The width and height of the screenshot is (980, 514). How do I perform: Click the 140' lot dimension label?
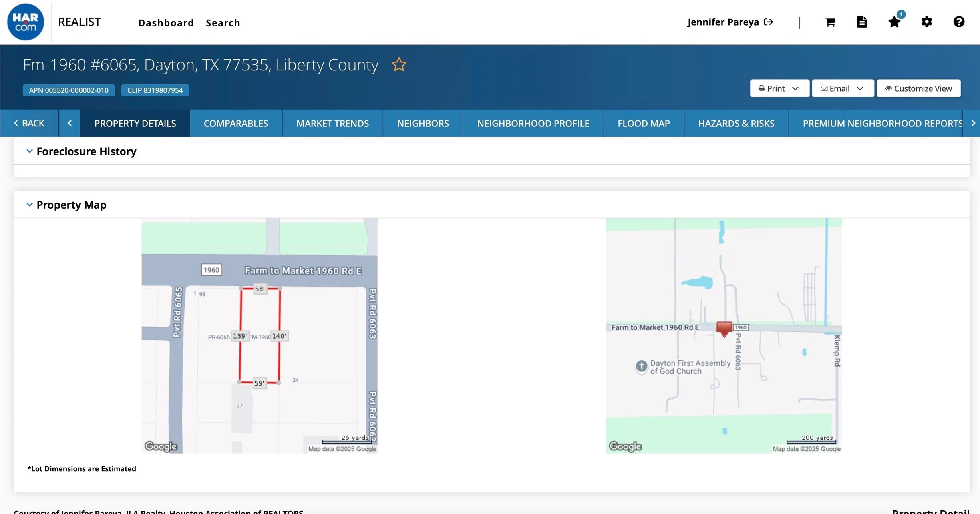pos(279,336)
